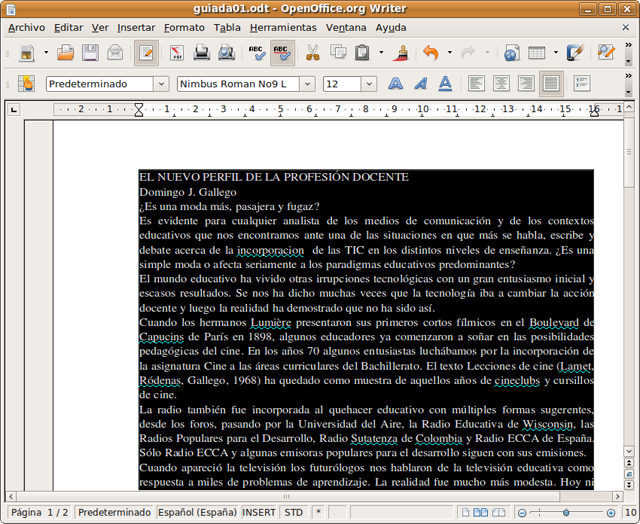Click the Página 1 / 2 status field
Screen dimensions: 640x524
(x=39, y=512)
